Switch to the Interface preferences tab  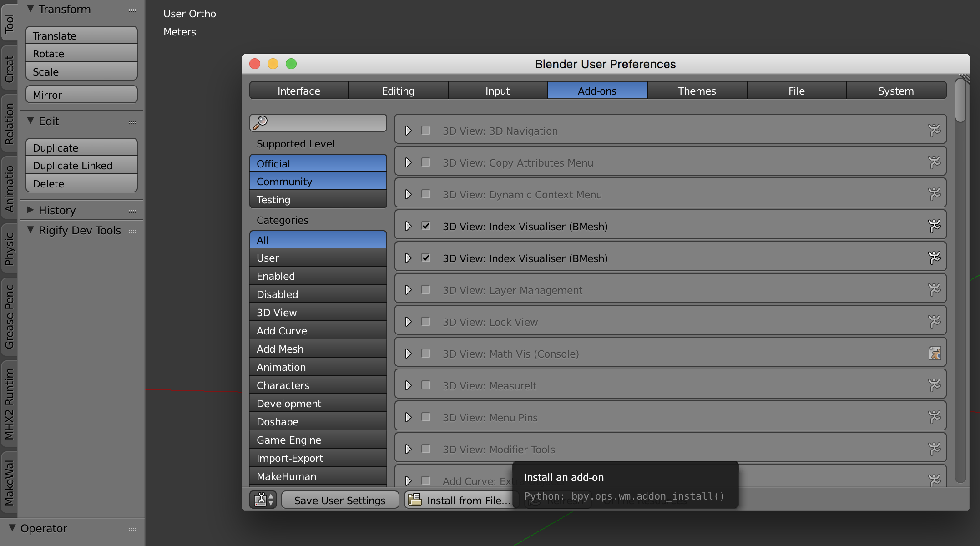[299, 91]
